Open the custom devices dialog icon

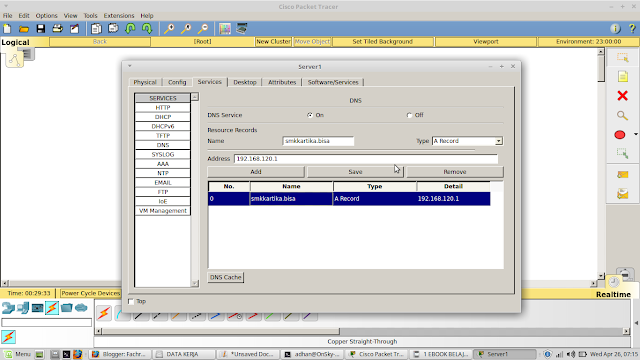tap(242, 29)
